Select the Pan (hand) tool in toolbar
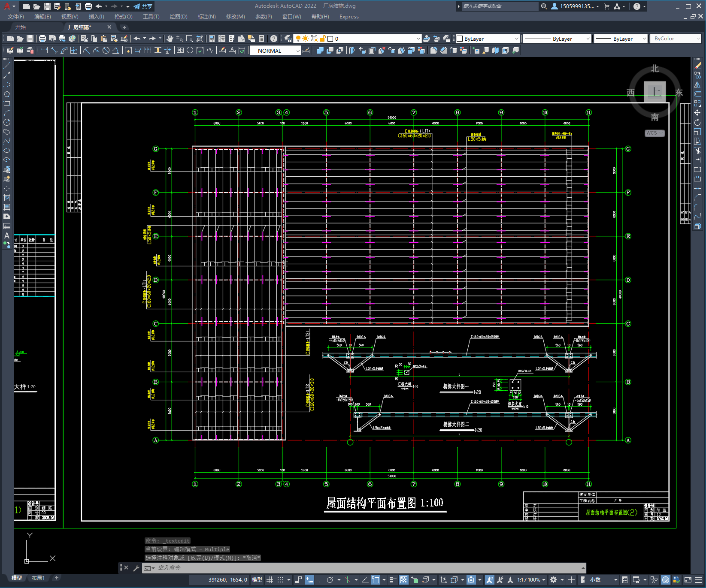706x588 pixels. tap(170, 39)
